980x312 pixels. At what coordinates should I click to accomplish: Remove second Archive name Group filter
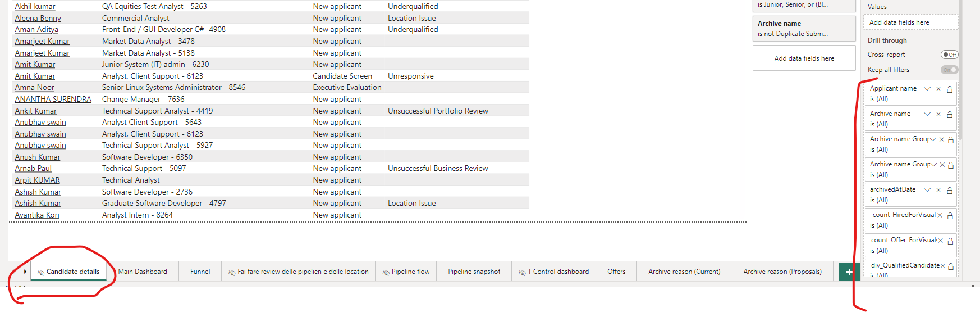tap(942, 165)
